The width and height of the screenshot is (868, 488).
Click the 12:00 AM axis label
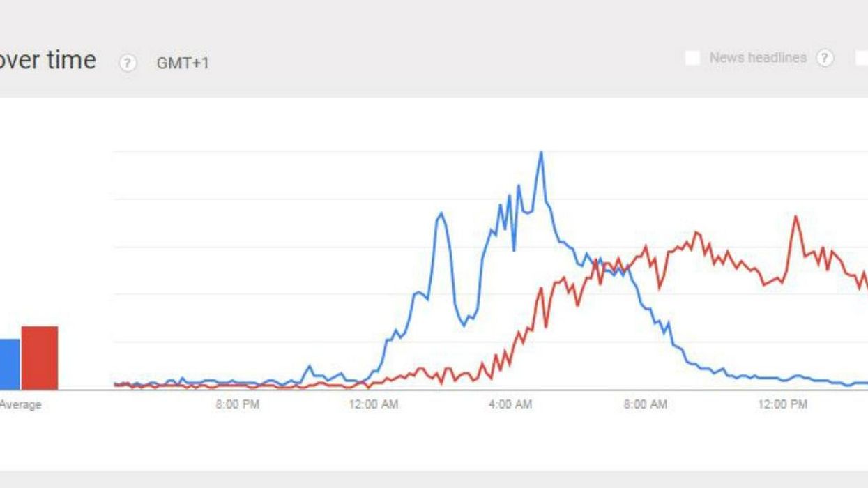[374, 404]
